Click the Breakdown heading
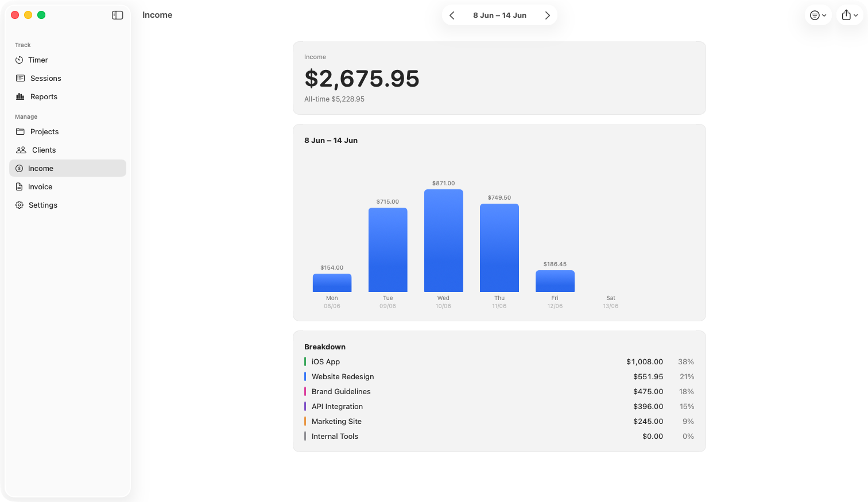Image resolution: width=868 pixels, height=502 pixels. pyautogui.click(x=325, y=347)
